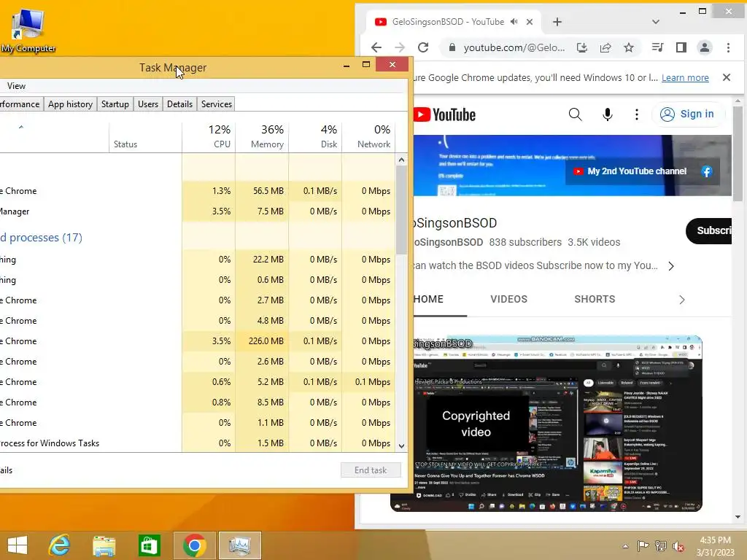Open Chrome tab search dropdown chevron

click(x=656, y=22)
